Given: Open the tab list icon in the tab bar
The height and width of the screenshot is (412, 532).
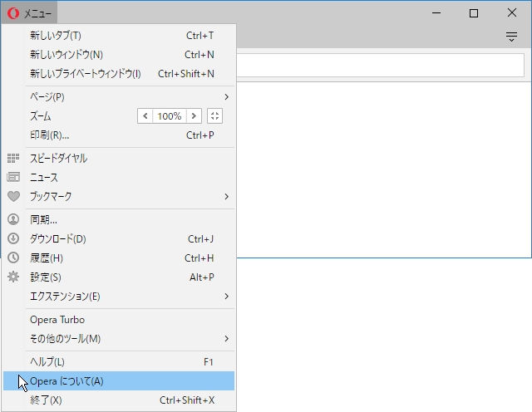Looking at the screenshot, I should 511,37.
